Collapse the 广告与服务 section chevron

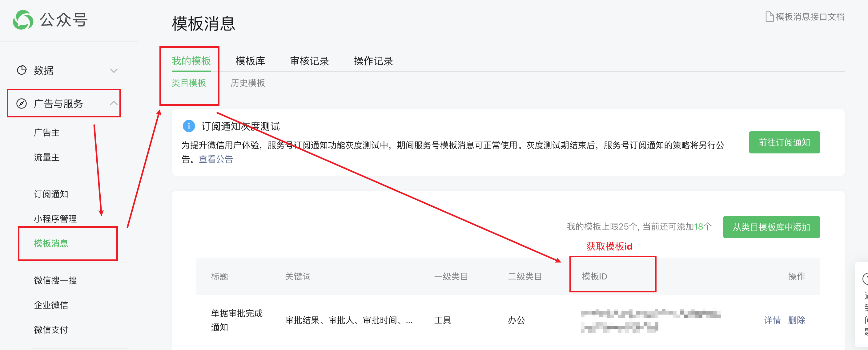point(114,103)
